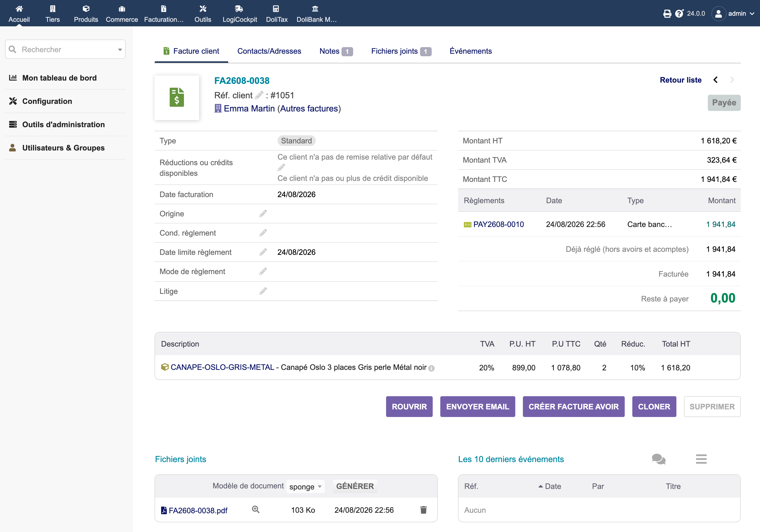760x532 pixels.
Task: Open Utilisateurs & Groupes side menu
Action: [63, 148]
